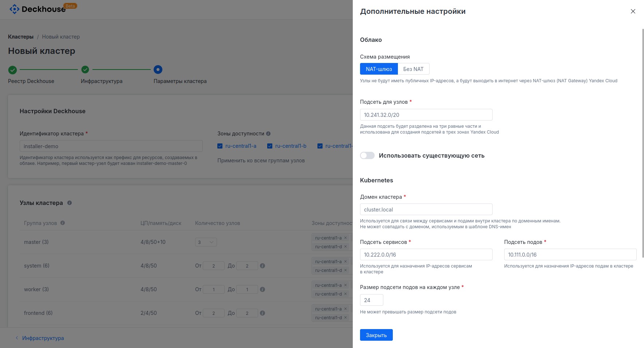
Task: Click info icon beside Узлы кластера heading
Action: pos(70,203)
